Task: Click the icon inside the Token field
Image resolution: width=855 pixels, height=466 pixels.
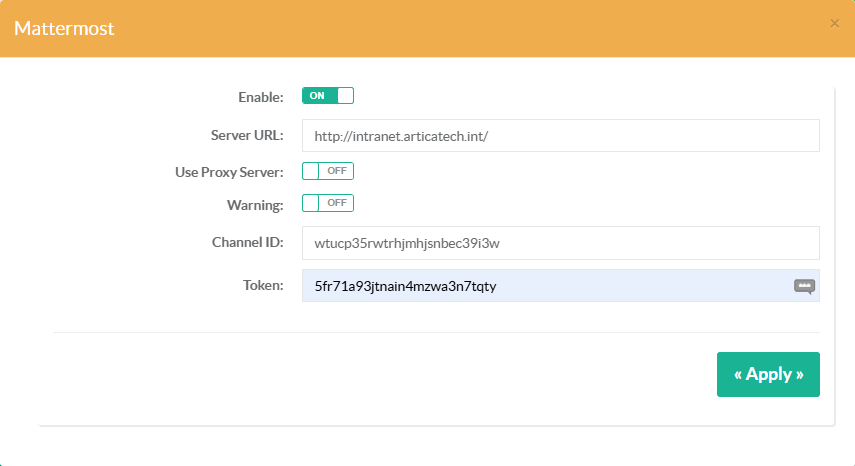Action: [x=804, y=286]
